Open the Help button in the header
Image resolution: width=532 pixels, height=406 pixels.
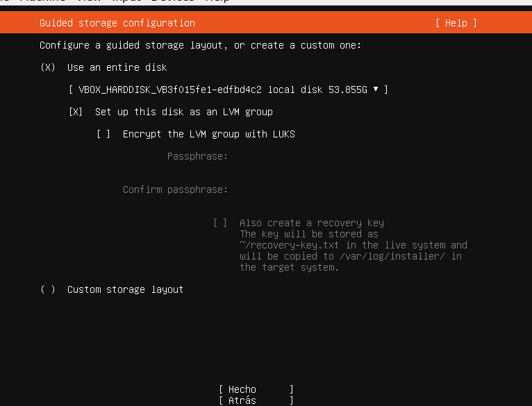coord(456,23)
